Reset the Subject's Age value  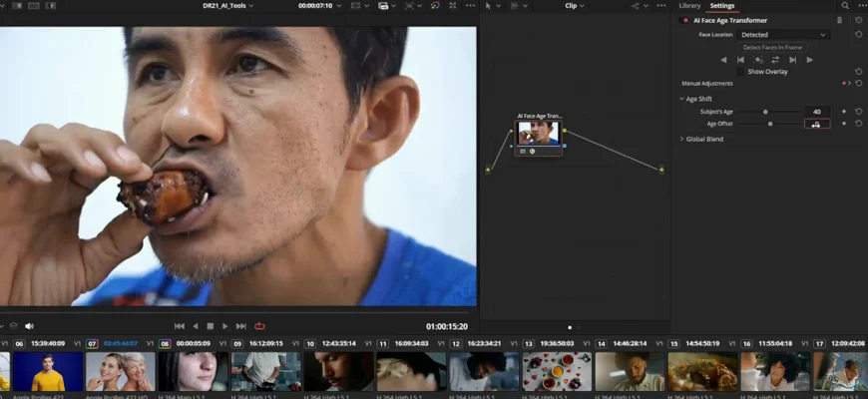tap(859, 112)
